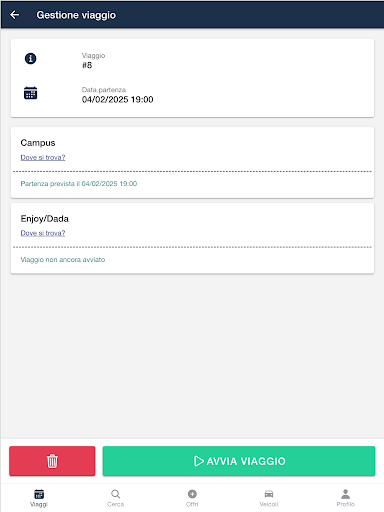Click the departure date 04/02/2025 19:00
384x512 pixels.
117,99
